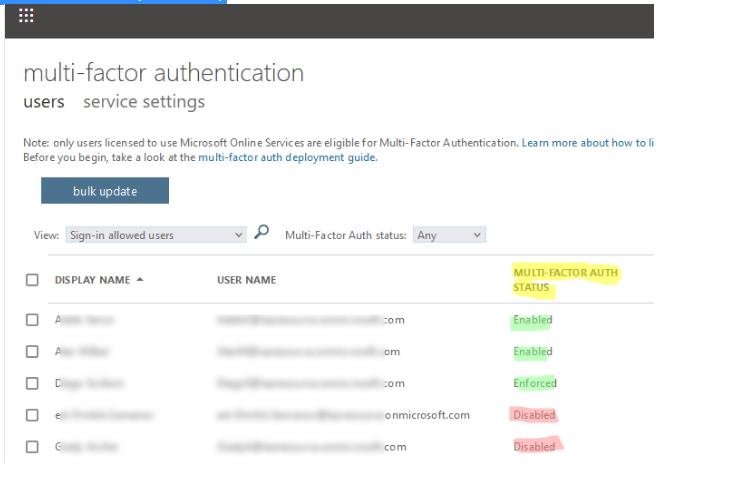Click the Enabled status in the second row

[x=533, y=352]
